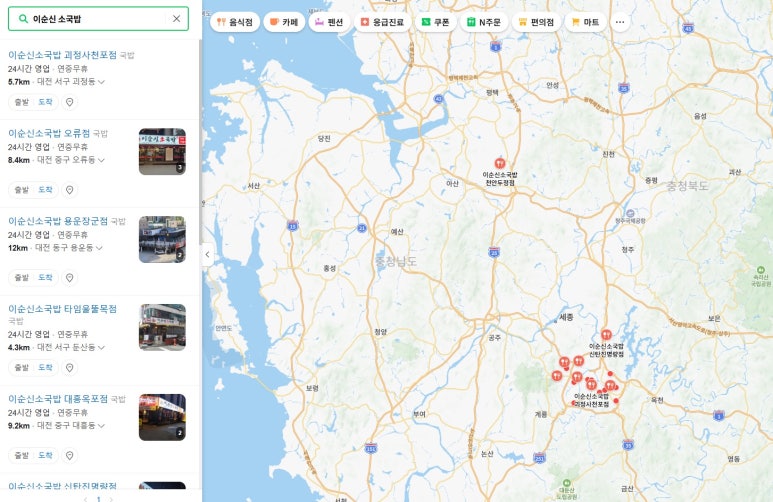Expand address for 대전 서구 둔산동
The width and height of the screenshot is (773, 502).
click(x=102, y=348)
